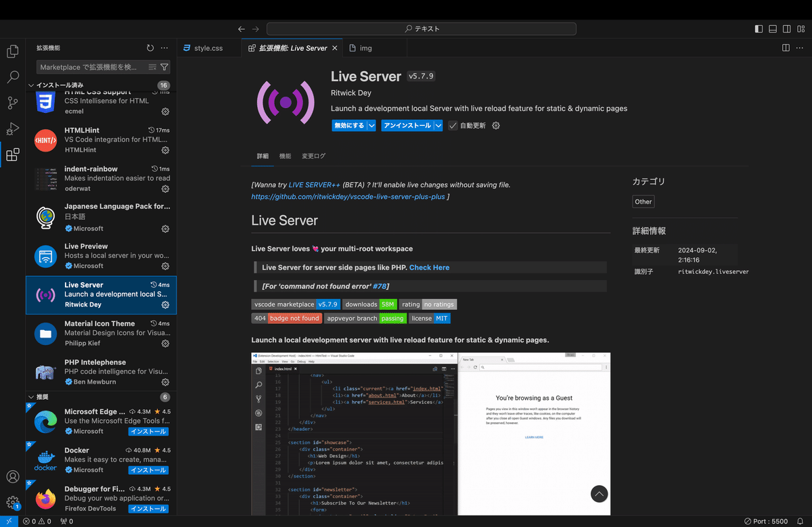The image size is (812, 527).
Task: Open the Live Server manage gear in list
Action: pos(165,305)
